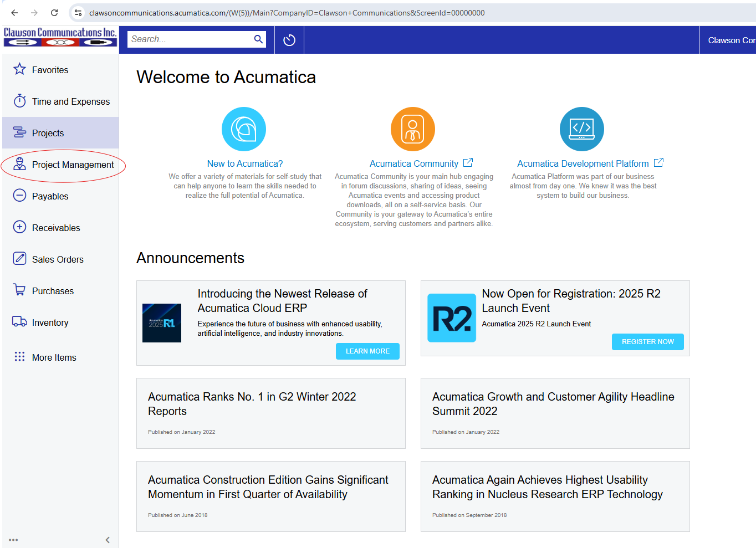Click the Payables minus-circle icon
The height and width of the screenshot is (548, 756).
point(19,196)
